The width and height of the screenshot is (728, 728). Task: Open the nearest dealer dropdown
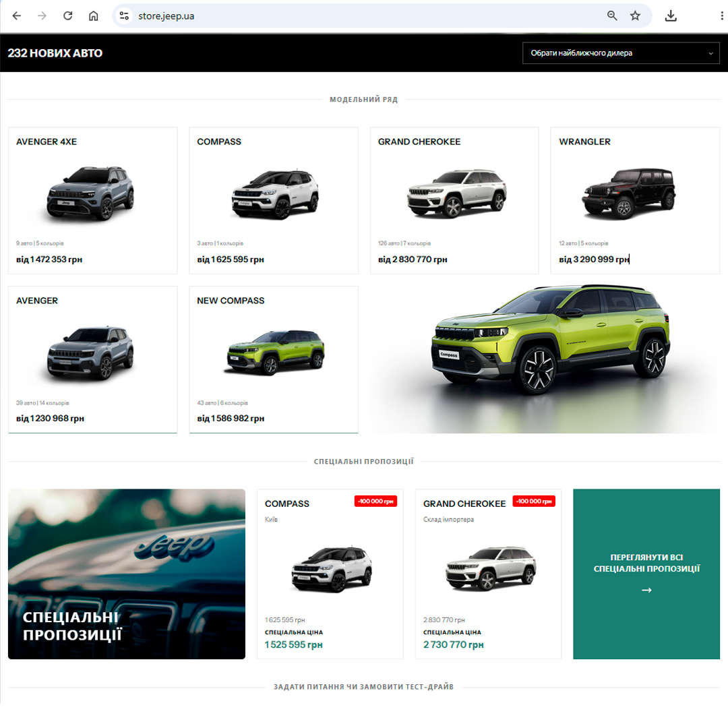coord(621,53)
